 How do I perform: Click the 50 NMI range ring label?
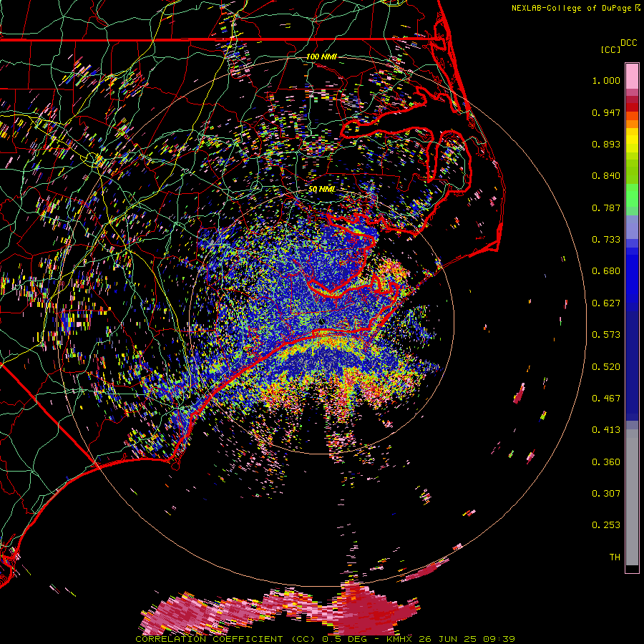coord(321,189)
